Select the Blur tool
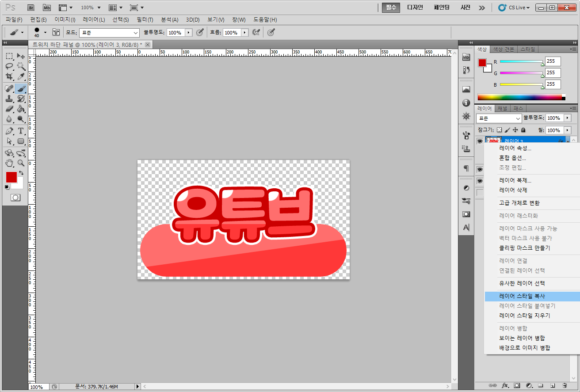This screenshot has height=392, width=580. 9,119
